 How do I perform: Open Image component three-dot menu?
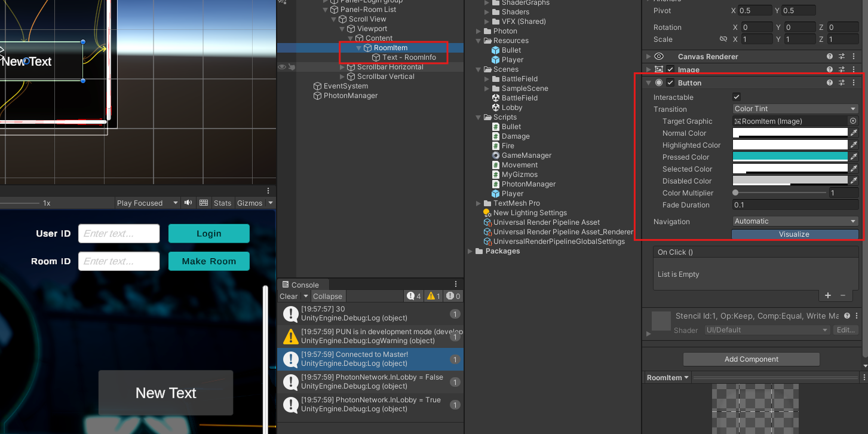pyautogui.click(x=854, y=70)
